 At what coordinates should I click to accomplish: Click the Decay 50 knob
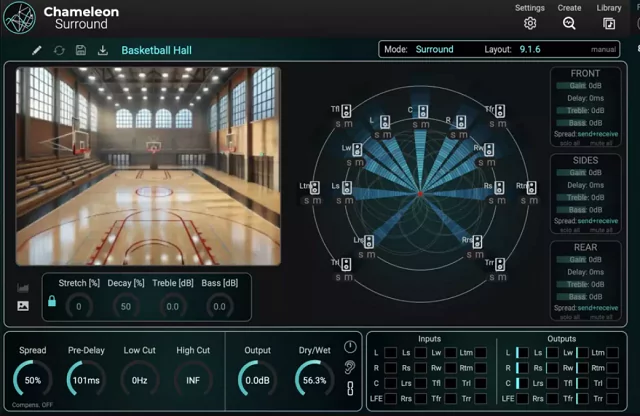(x=126, y=306)
